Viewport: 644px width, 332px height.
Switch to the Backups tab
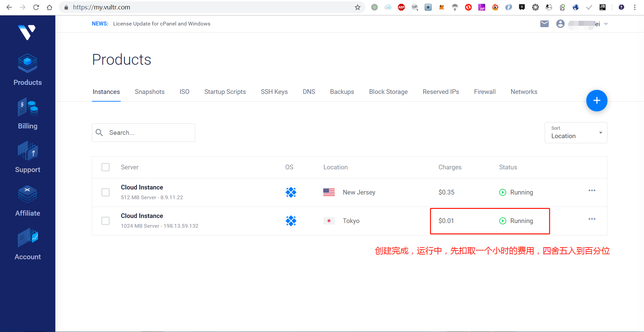click(x=342, y=92)
